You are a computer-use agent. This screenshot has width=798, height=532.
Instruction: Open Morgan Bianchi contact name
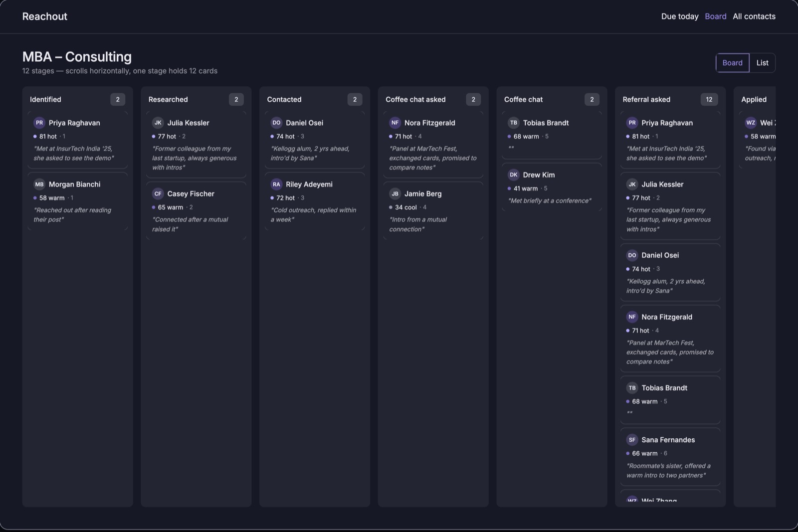pos(74,184)
